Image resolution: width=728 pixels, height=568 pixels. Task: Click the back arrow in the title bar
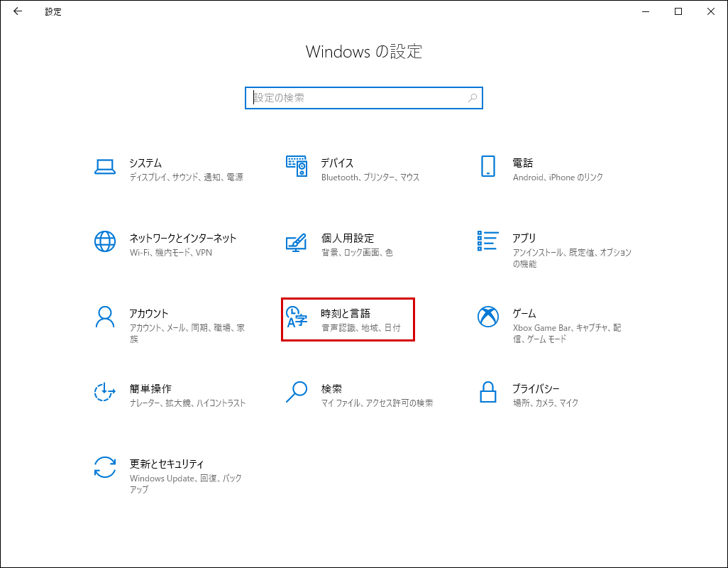click(18, 11)
